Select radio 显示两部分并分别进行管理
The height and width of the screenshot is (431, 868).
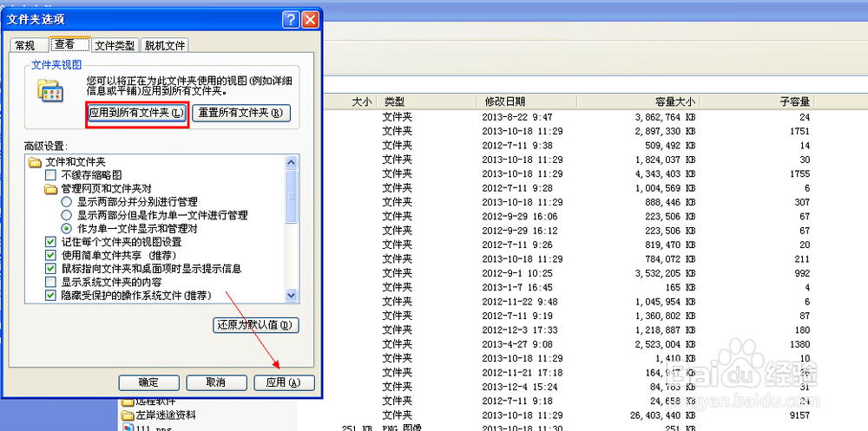pos(67,202)
